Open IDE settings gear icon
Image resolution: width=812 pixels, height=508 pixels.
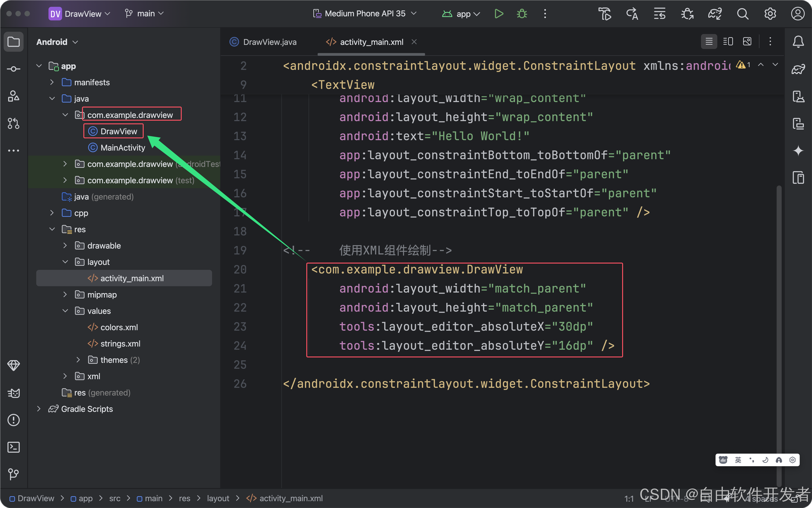[x=770, y=14]
